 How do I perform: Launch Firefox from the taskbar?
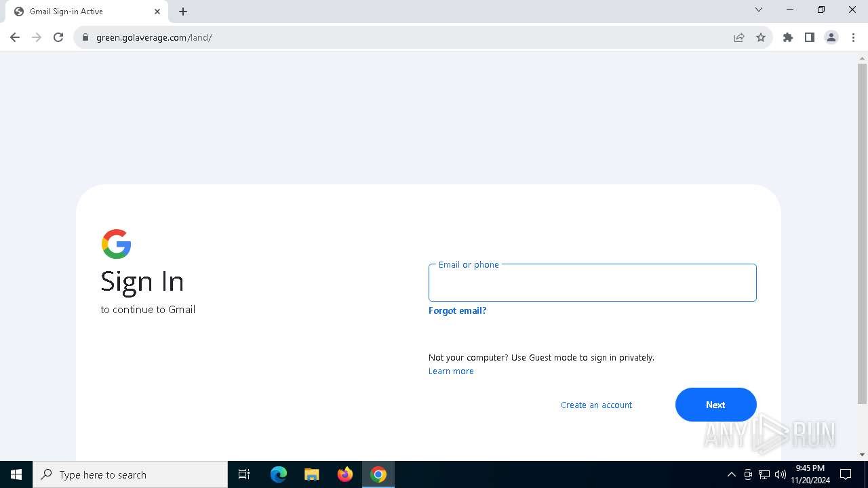(x=344, y=474)
